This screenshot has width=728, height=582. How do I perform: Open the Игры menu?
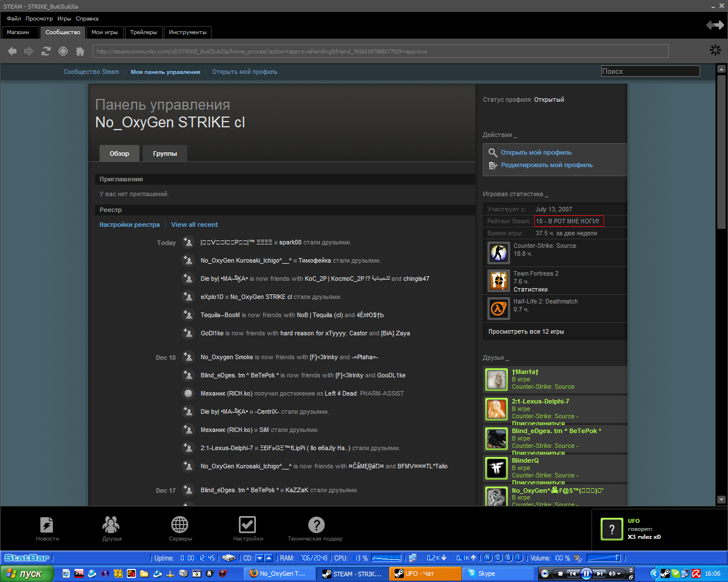pyautogui.click(x=64, y=19)
